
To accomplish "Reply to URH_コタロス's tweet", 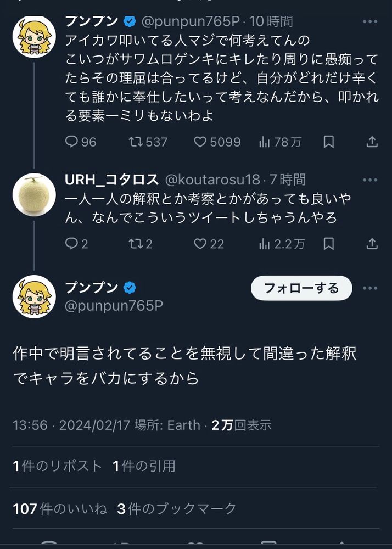I will (x=76, y=244).
